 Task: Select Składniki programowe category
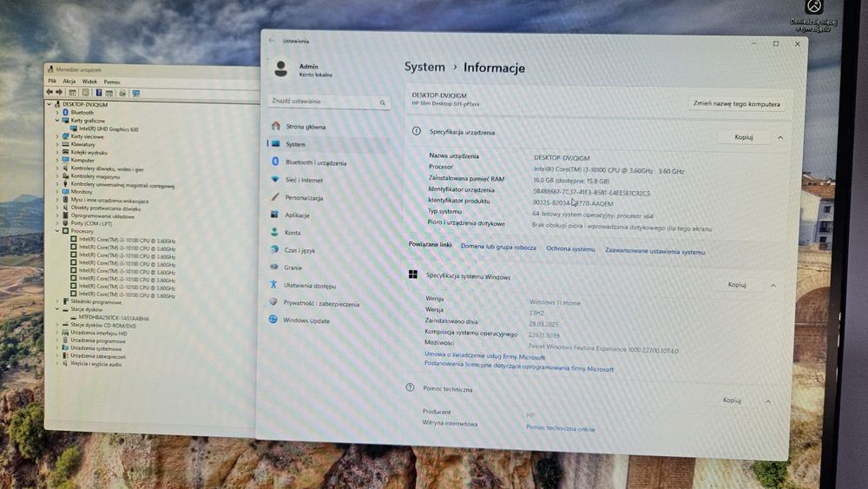pyautogui.click(x=95, y=301)
